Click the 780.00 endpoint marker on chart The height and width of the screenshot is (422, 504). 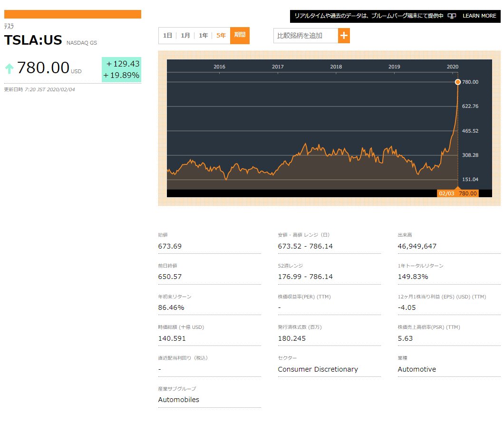point(458,82)
